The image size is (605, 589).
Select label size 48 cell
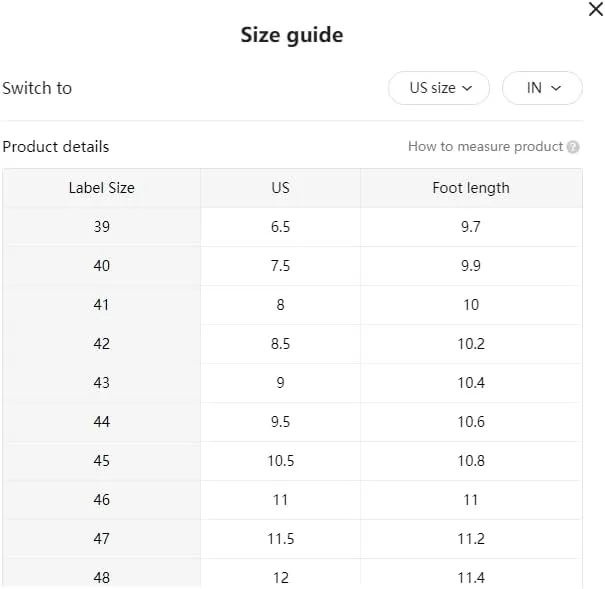coord(102,574)
